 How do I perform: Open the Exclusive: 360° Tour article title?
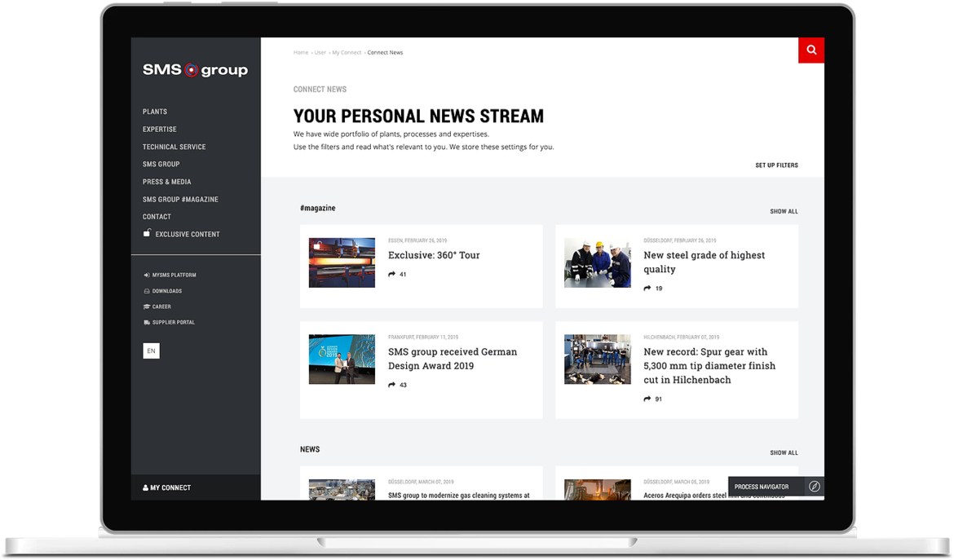pos(434,255)
